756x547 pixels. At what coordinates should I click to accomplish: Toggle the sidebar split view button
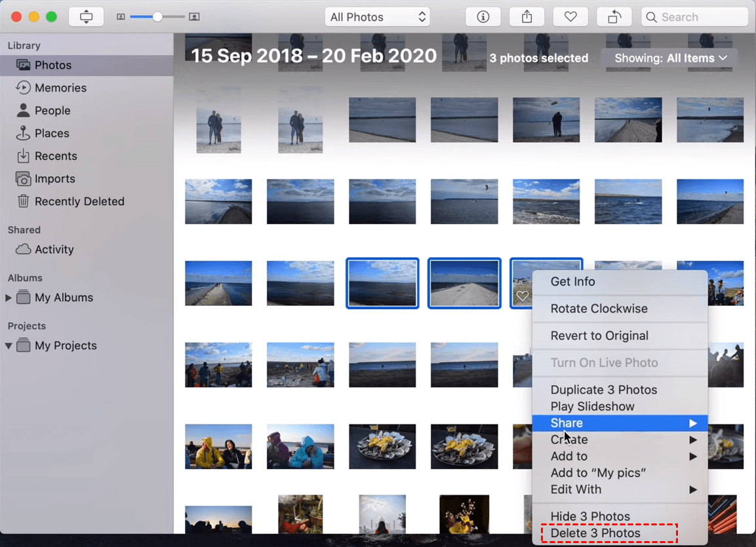tap(87, 17)
